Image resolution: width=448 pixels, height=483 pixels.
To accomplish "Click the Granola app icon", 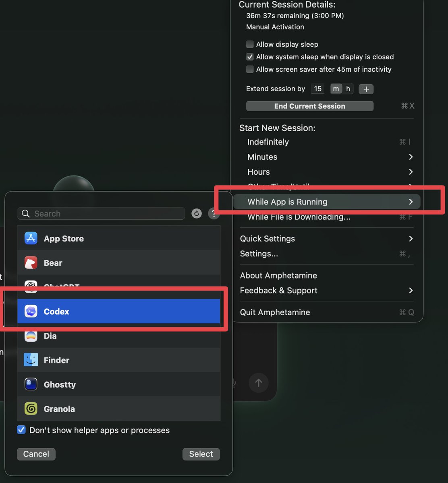I will pyautogui.click(x=31, y=409).
